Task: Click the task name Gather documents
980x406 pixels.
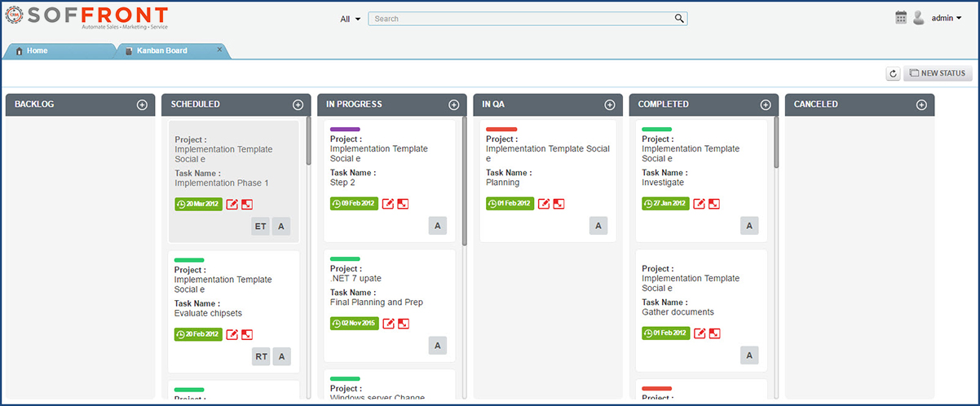Action: pos(678,312)
